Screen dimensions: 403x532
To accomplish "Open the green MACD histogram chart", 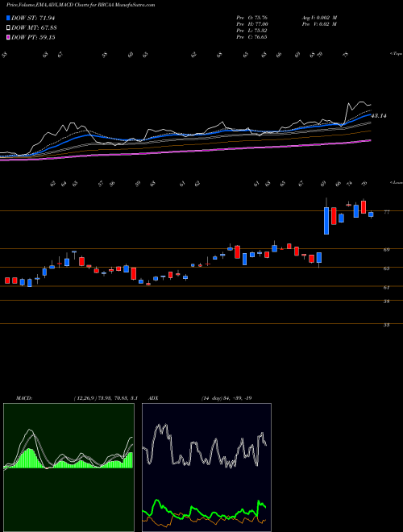I will (69, 468).
